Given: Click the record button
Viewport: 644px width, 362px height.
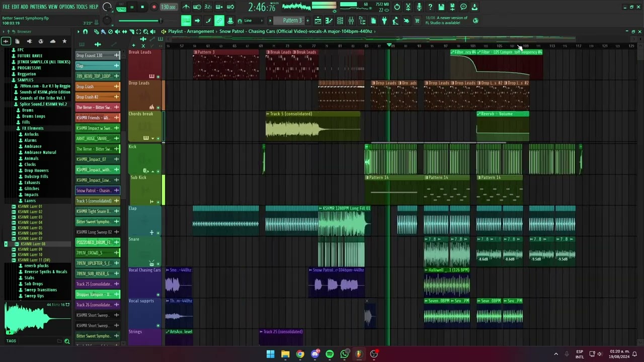Looking at the screenshot, I should [154, 7].
